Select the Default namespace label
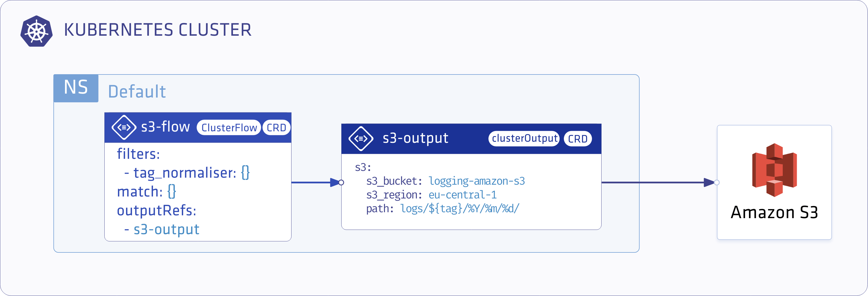The height and width of the screenshot is (296, 868). point(137,92)
